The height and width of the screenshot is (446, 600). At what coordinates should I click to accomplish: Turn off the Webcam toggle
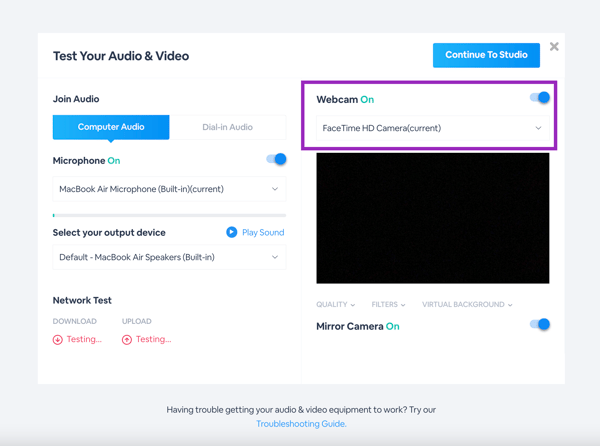click(540, 98)
